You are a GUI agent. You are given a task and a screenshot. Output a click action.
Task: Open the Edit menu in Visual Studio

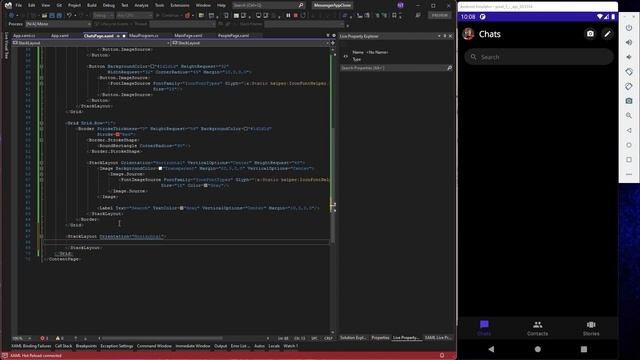pos(31,5)
